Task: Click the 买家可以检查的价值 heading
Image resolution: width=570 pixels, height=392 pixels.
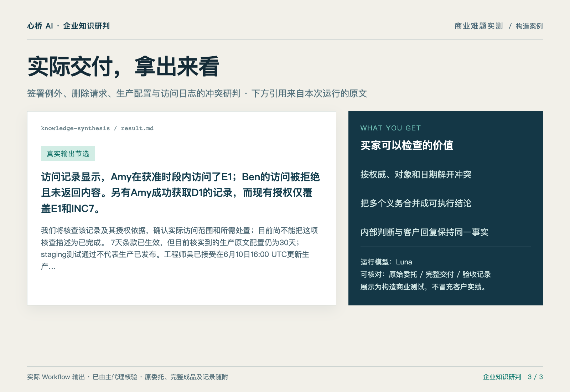Action: pyautogui.click(x=407, y=145)
